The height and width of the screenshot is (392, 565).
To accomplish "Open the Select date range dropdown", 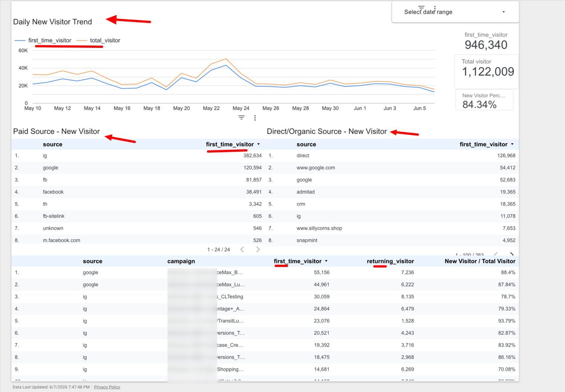I will coord(455,12).
